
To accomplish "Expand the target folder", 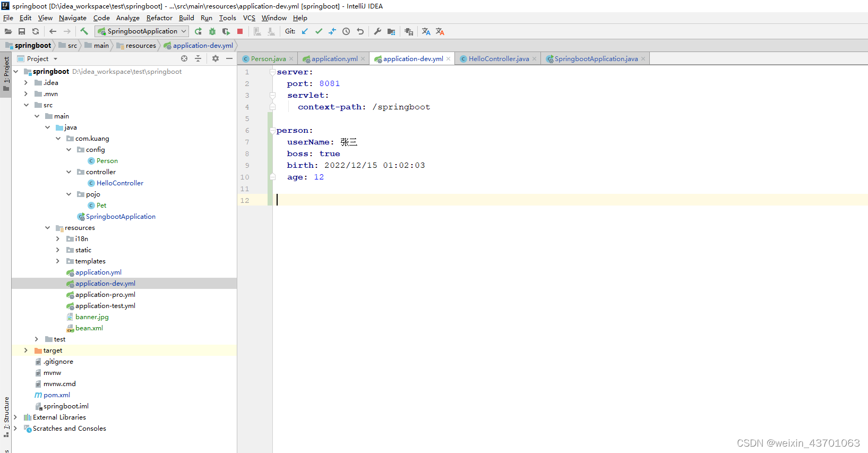I will click(x=26, y=350).
